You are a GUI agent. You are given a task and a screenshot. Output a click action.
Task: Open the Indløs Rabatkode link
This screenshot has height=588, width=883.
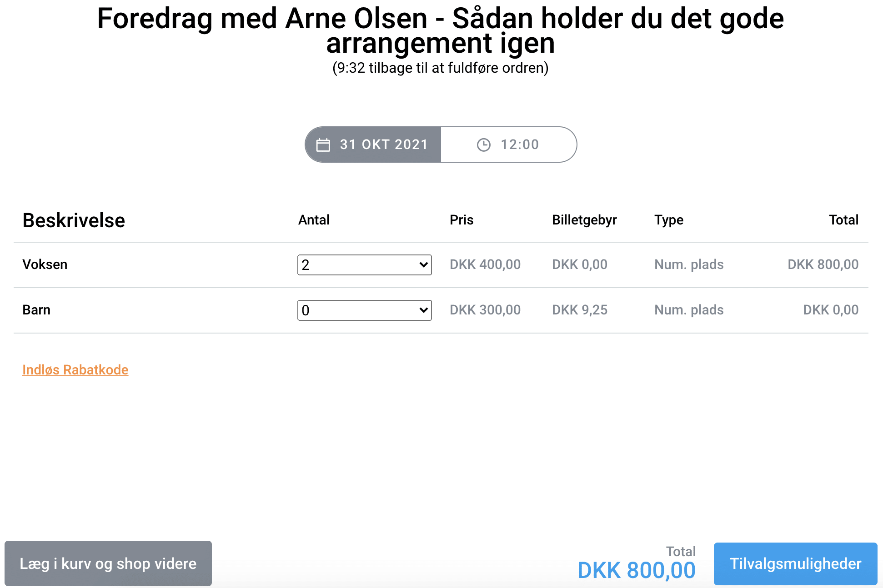[75, 370]
